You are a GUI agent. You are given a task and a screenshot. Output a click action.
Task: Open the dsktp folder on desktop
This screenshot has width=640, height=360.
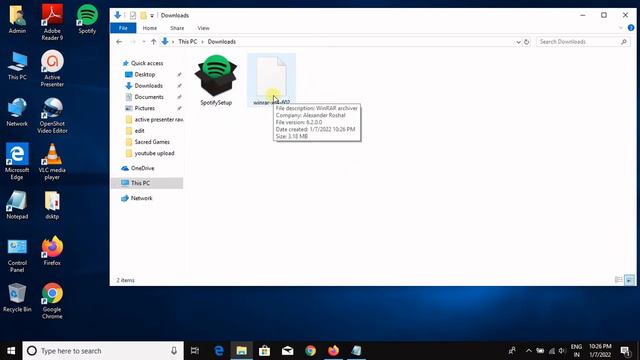pos(52,205)
